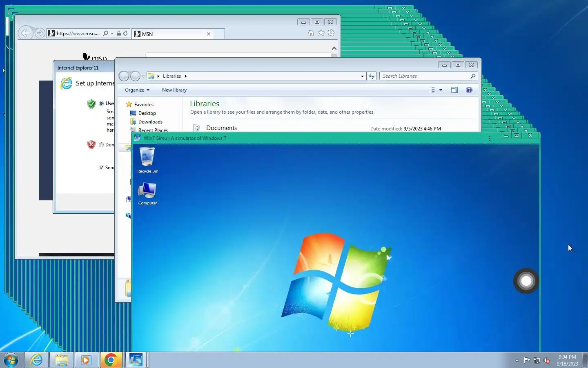Viewport: 588px width, 368px height.
Task: Click the round floating circle button
Action: pos(526,281)
